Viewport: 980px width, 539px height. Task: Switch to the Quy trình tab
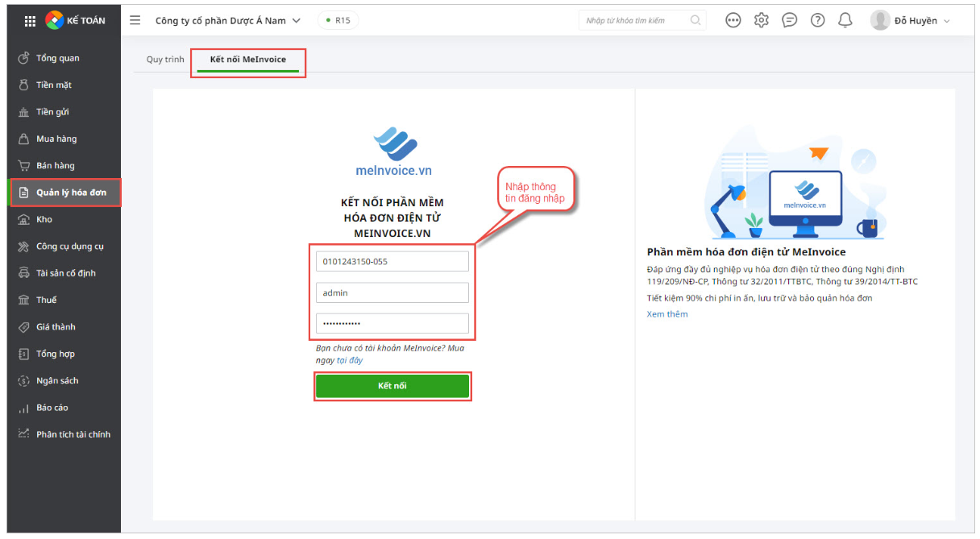pos(165,60)
